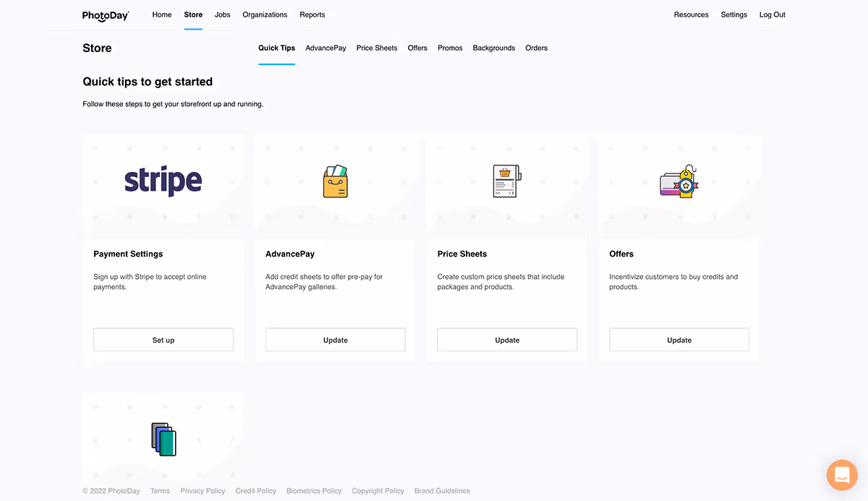Click the Store page heading

tap(97, 48)
